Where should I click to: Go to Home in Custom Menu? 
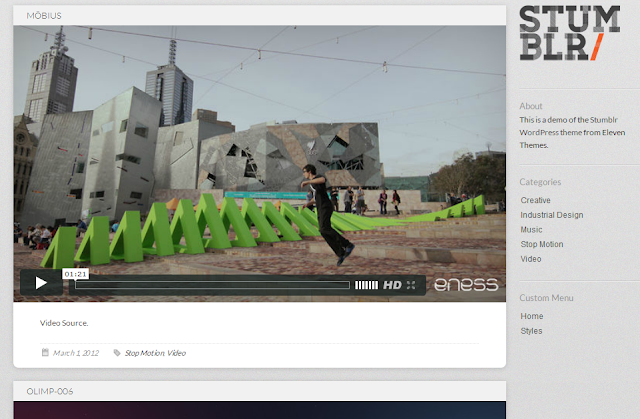point(531,316)
